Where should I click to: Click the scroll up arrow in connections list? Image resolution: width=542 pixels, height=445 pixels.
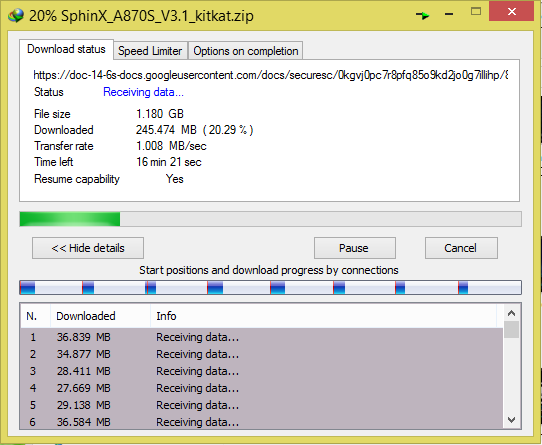[x=511, y=313]
